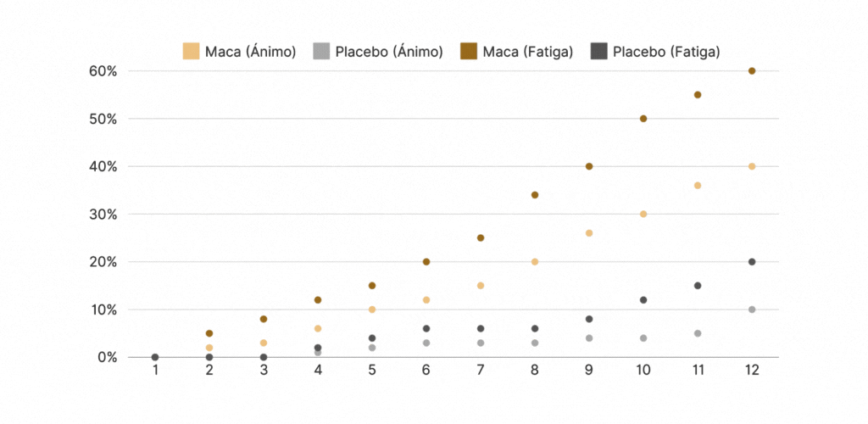Click the Maca (Ánimo) point at week 12
Viewport: 868px width, 424px height.
752,166
